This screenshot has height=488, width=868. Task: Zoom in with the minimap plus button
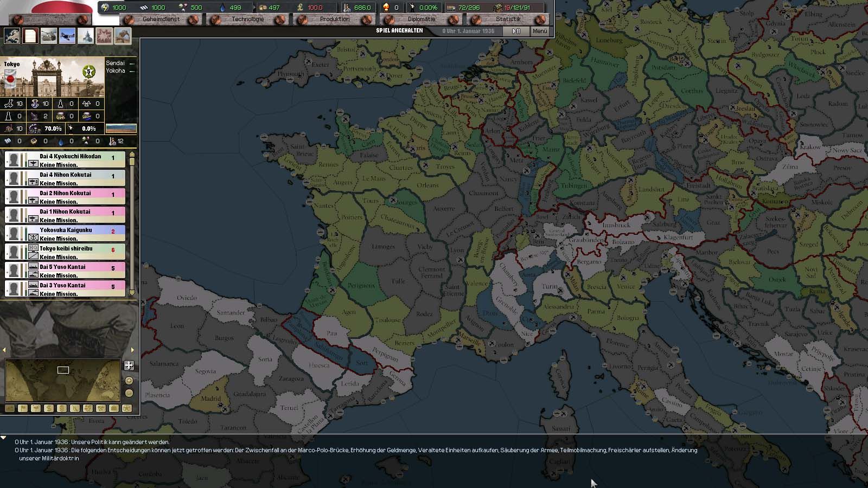click(x=129, y=380)
